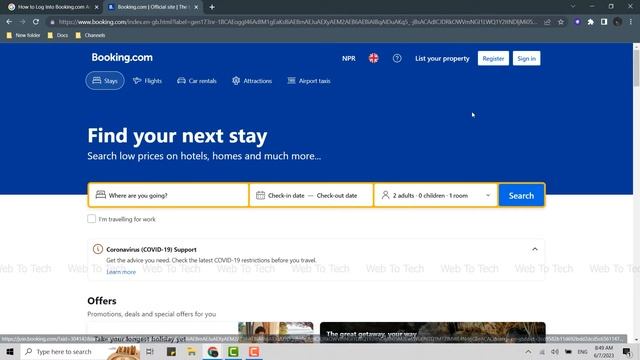The image size is (640, 360).
Task: Click the blue Search button
Action: (521, 196)
